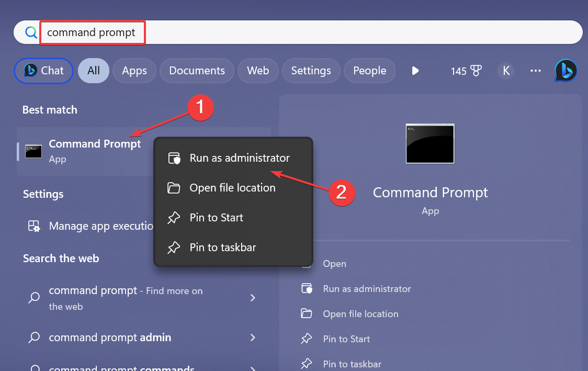Click Run as administrator in preview pane
The image size is (588, 371).
367,289
